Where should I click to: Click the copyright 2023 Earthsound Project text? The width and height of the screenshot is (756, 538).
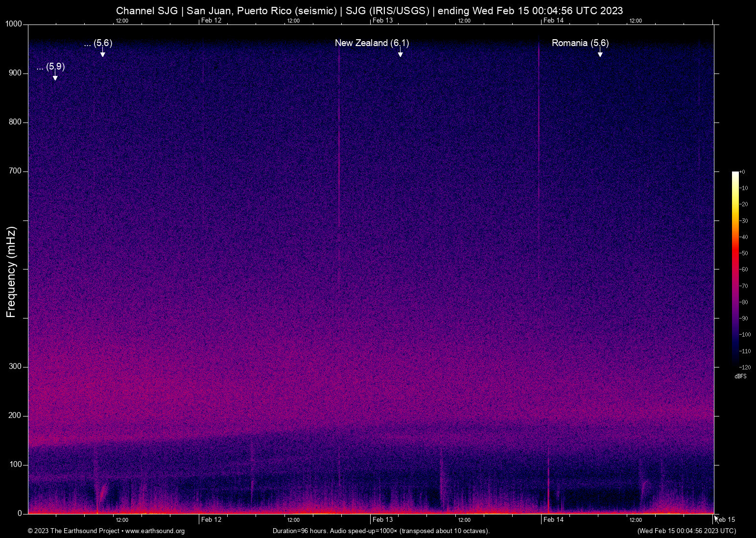[x=73, y=531]
